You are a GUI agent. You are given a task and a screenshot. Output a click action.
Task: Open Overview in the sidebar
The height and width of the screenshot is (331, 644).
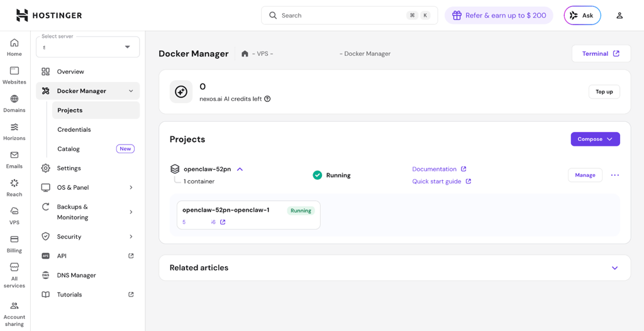(88, 72)
